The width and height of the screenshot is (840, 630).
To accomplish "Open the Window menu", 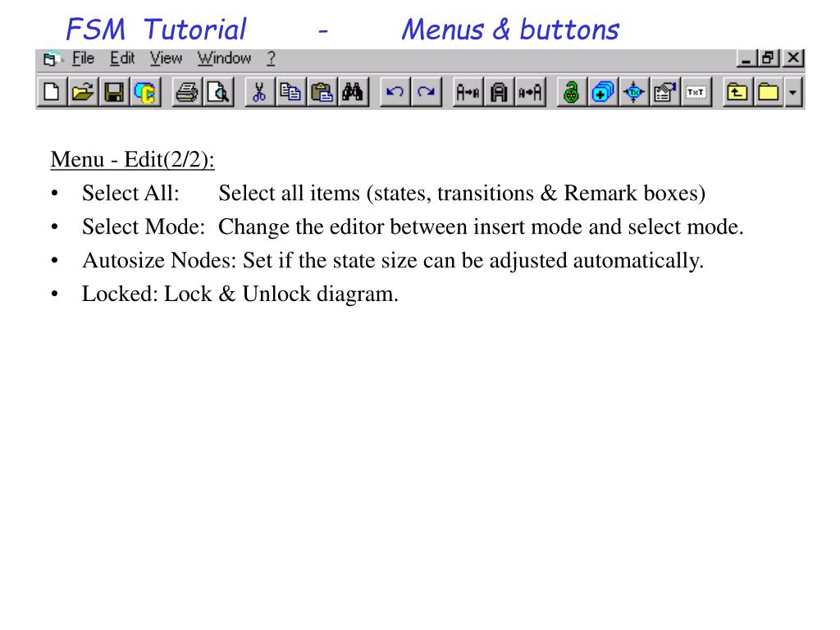I will (224, 58).
